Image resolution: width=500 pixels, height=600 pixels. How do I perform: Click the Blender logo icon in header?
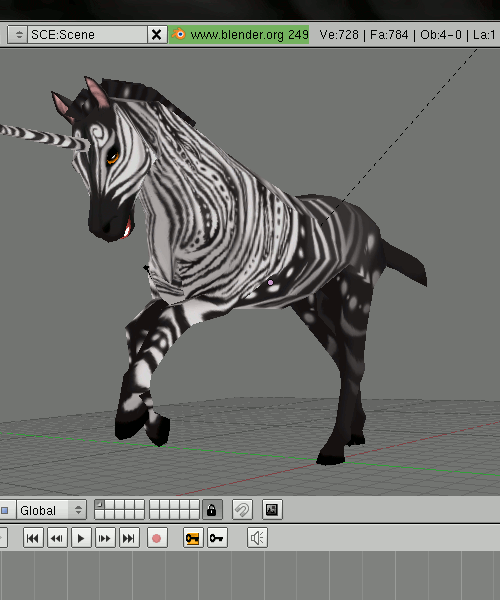178,34
